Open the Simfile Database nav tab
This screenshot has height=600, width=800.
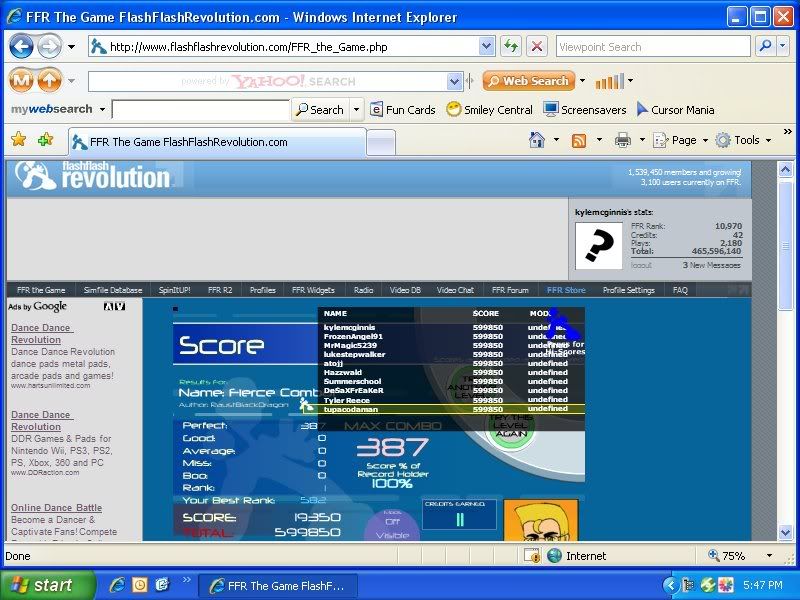tap(112, 290)
